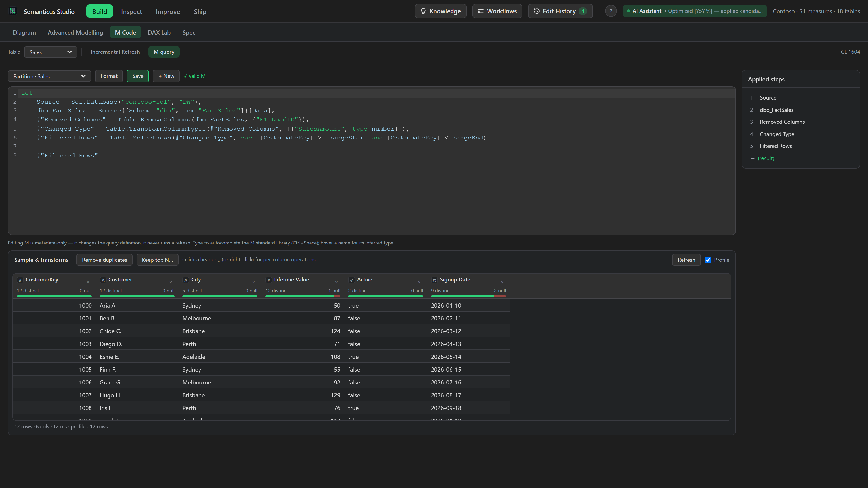Click the AI Assistant green status dot
868x488 pixels.
628,11
